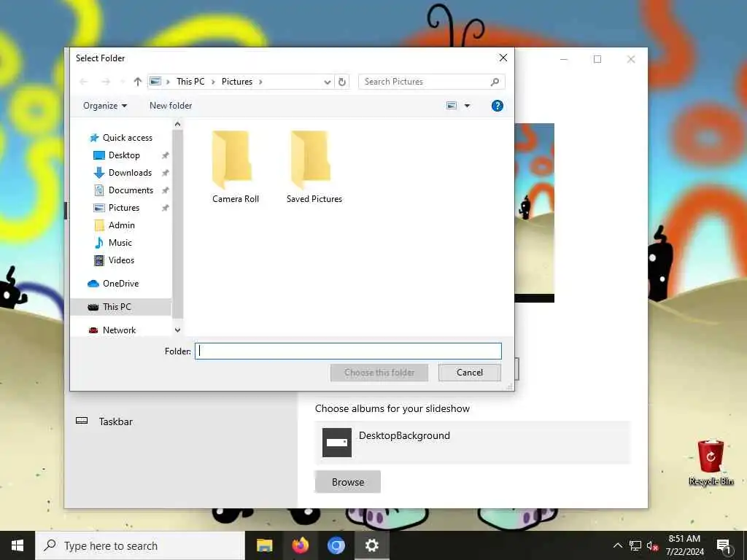Select OneDrive in the navigation pane
Viewport: 747px width, 560px height.
click(x=120, y=284)
